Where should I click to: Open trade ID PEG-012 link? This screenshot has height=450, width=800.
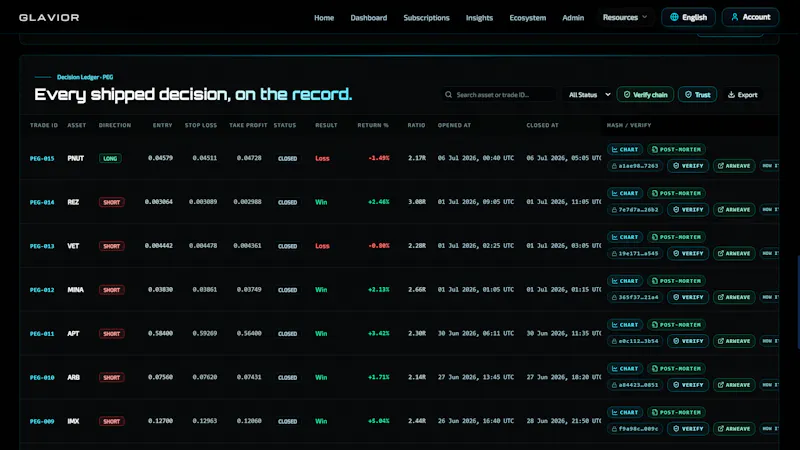tap(42, 290)
